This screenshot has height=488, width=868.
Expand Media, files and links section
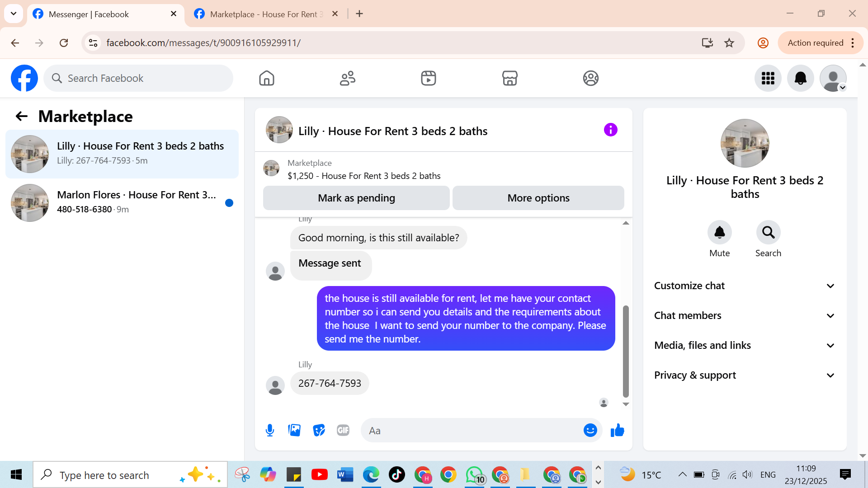pos(745,346)
